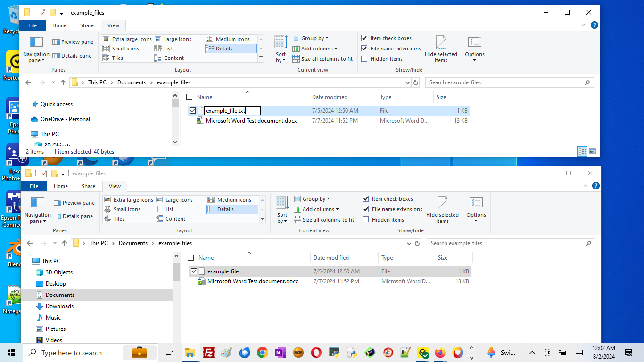Enable Hidden items in the upper window

pos(364,59)
